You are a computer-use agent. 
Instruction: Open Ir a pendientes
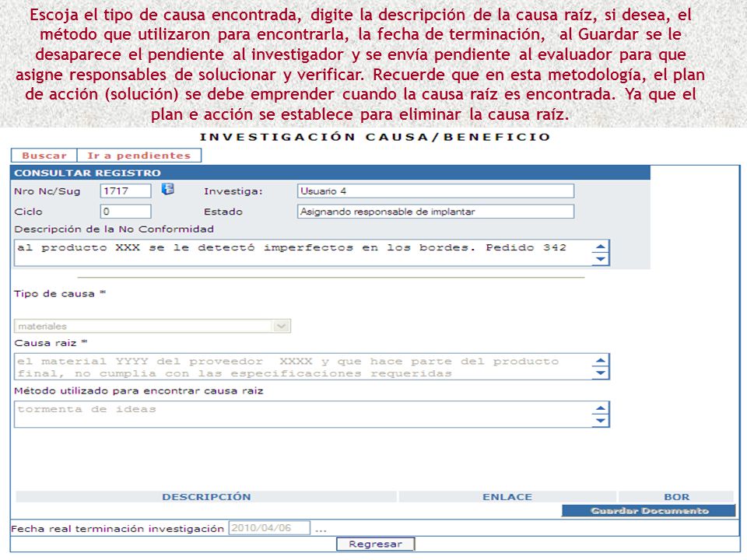[x=139, y=156]
